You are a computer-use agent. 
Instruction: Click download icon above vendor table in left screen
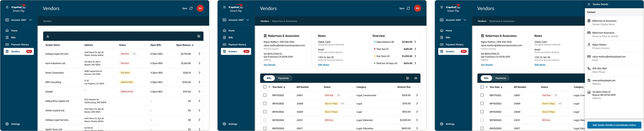[x=48, y=36]
